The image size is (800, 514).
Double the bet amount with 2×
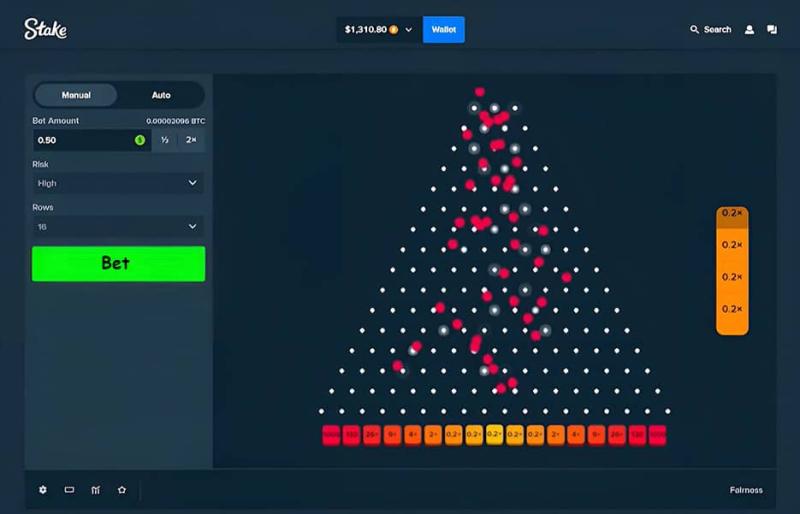191,140
